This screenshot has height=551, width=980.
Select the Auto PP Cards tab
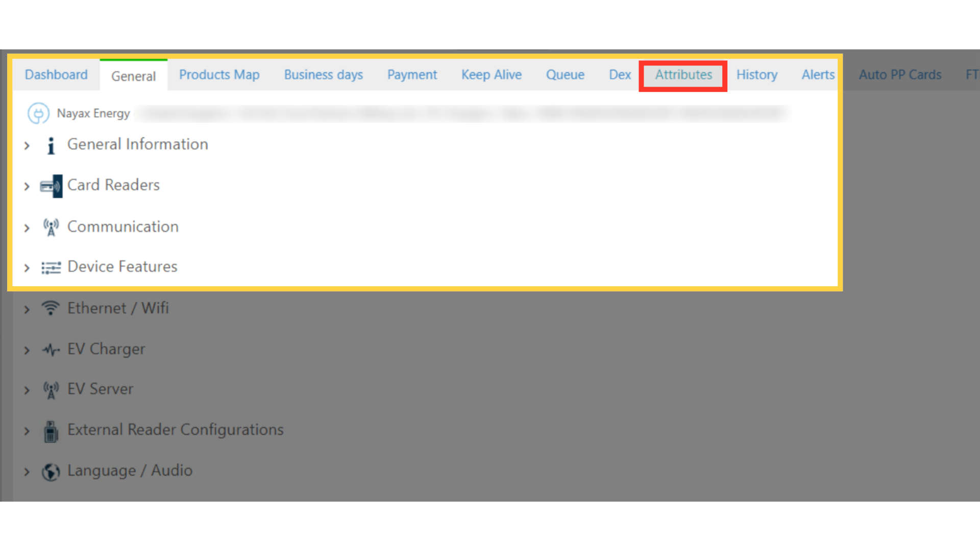tap(900, 75)
